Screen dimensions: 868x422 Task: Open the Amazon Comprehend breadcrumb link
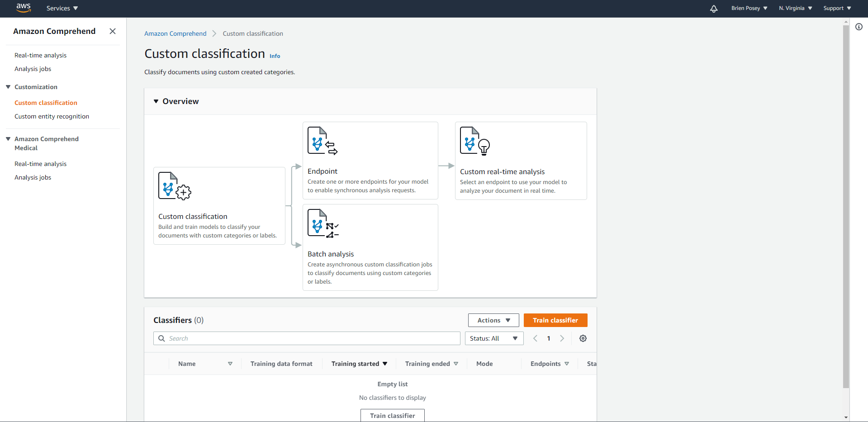pyautogui.click(x=175, y=33)
